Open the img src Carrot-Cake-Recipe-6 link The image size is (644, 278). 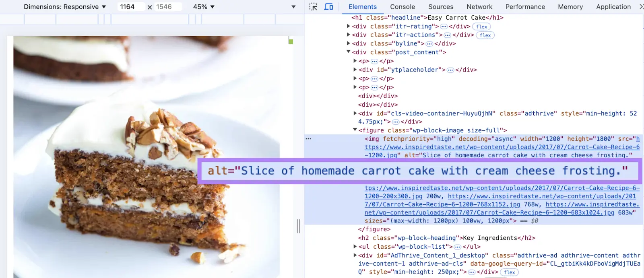pos(502,147)
